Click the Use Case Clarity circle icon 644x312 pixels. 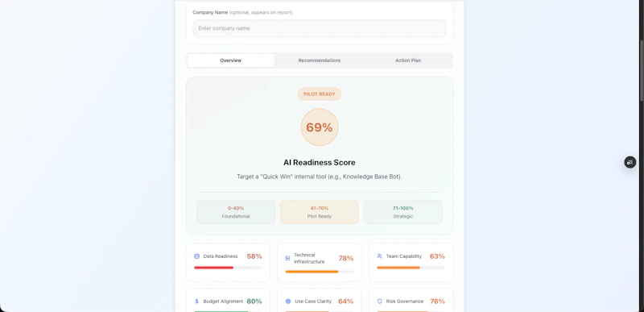(x=288, y=302)
